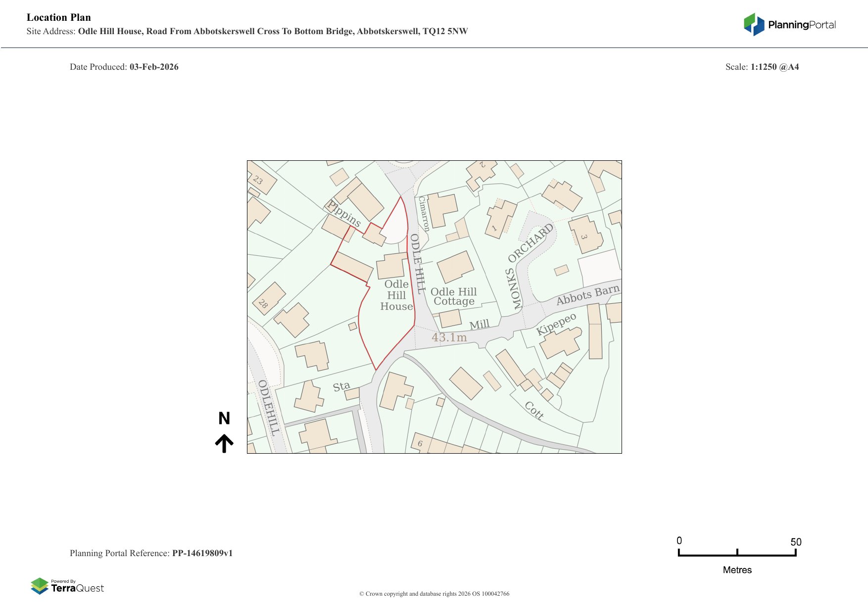Click the TerraQuest logo
This screenshot has width=868, height=614.
(x=67, y=586)
